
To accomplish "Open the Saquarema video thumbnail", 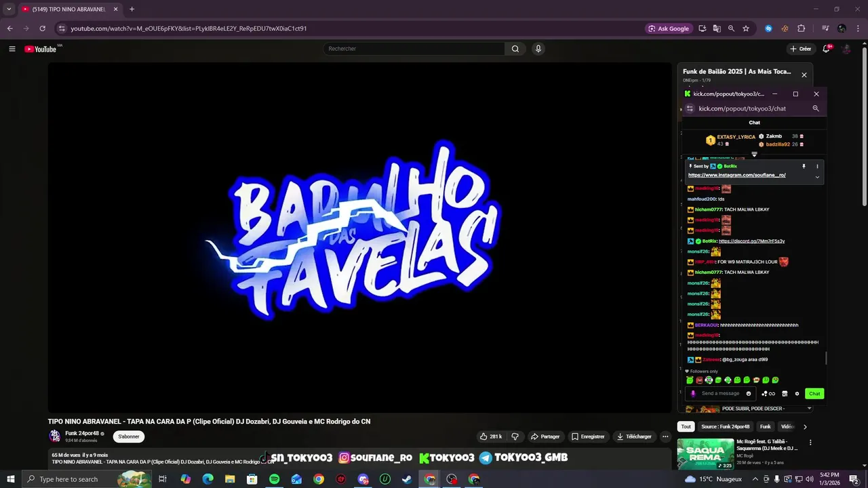I will coord(705,454).
